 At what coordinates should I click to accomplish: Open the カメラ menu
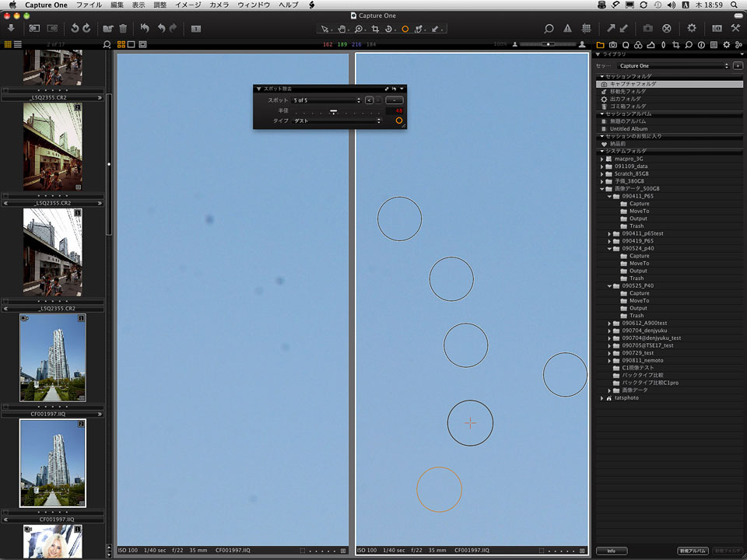[219, 5]
